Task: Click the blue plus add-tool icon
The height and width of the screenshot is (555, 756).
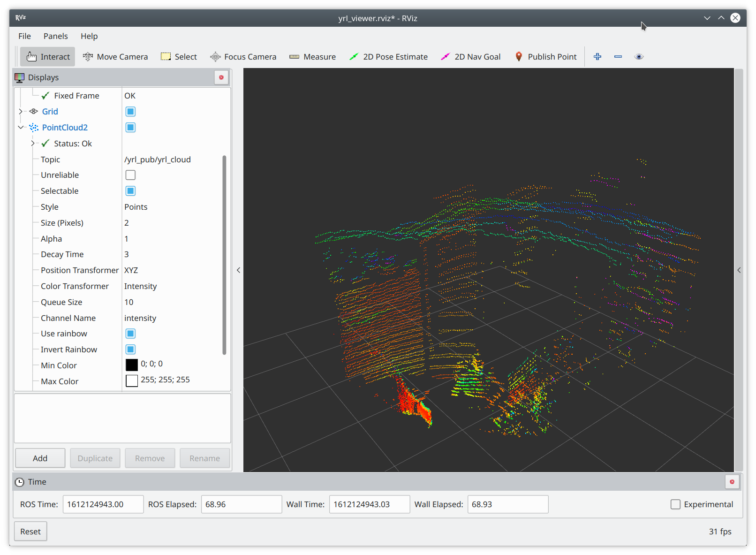Action: point(597,57)
